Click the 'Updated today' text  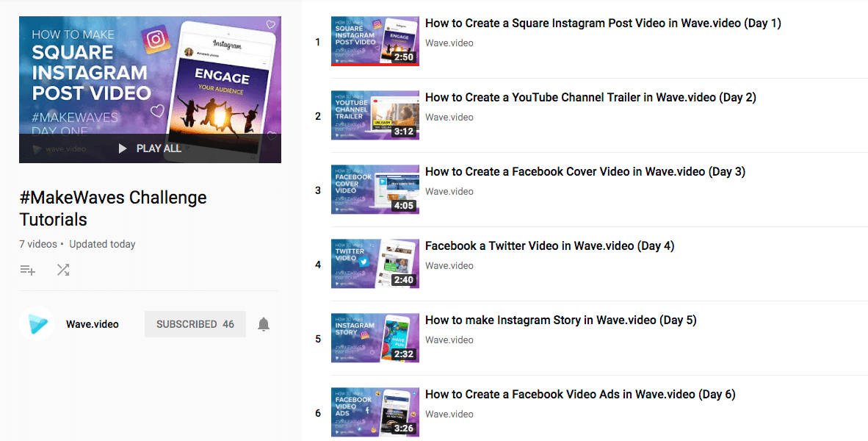pos(102,244)
